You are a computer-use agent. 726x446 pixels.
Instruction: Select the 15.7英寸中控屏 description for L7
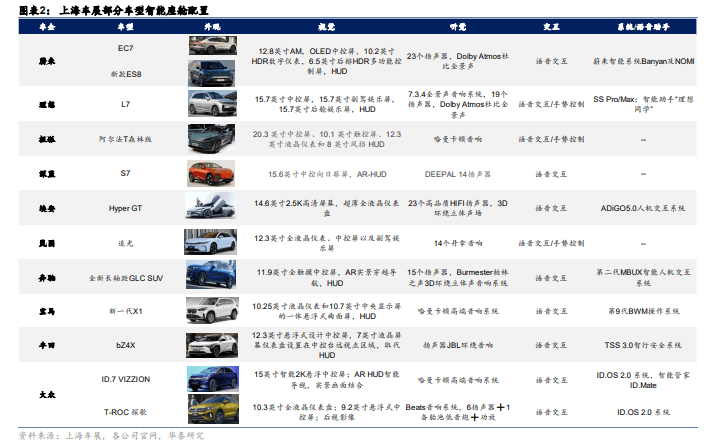[x=326, y=104]
